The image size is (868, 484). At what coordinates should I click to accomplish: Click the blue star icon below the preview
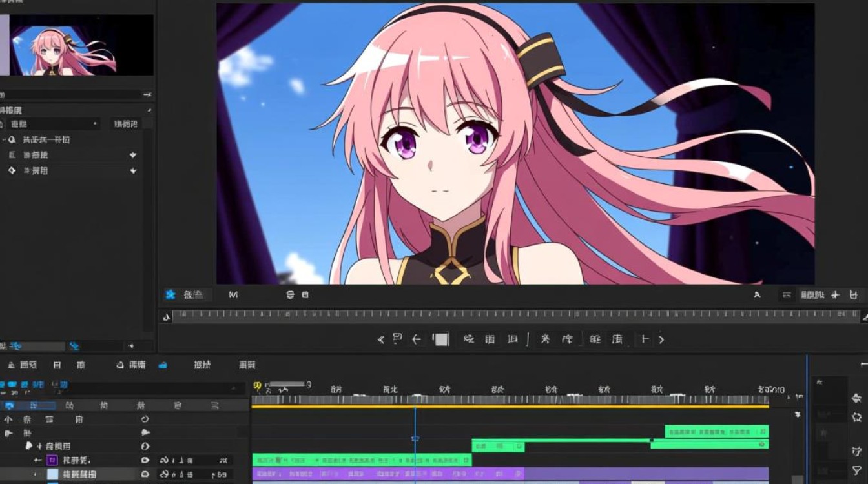coord(170,295)
